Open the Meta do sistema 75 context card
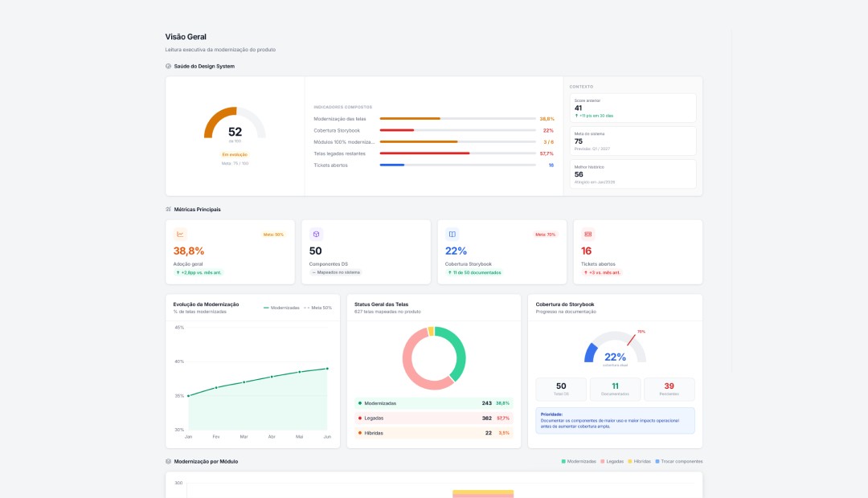The height and width of the screenshot is (498, 868). point(633,141)
